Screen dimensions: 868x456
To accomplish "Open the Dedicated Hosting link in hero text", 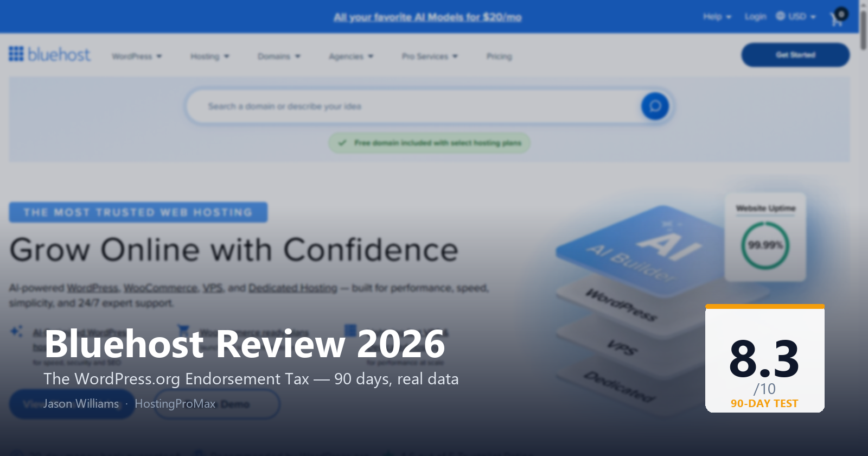I will (x=293, y=288).
